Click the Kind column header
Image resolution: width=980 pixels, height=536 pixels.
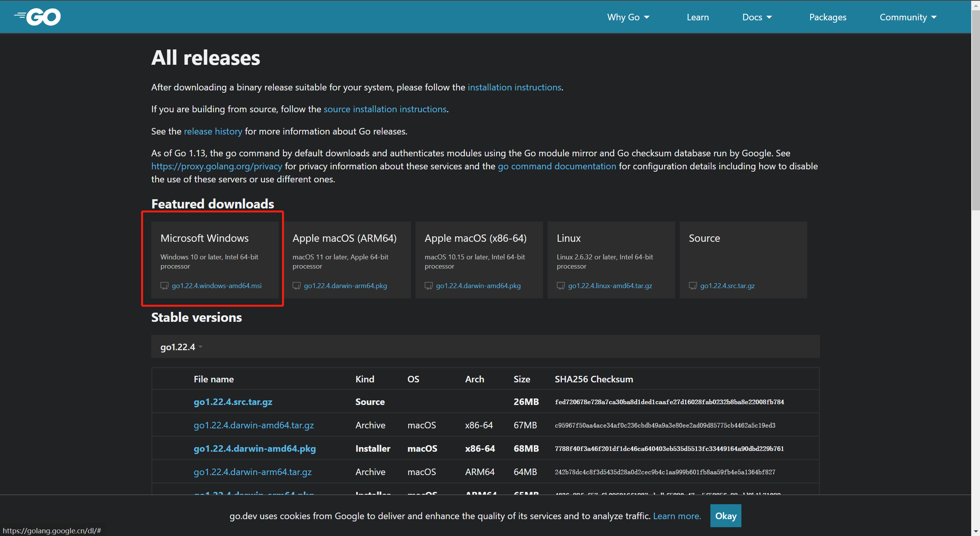[365, 379]
